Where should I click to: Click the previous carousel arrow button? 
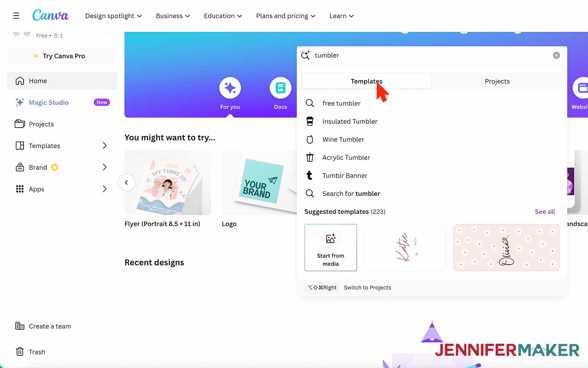(x=126, y=183)
